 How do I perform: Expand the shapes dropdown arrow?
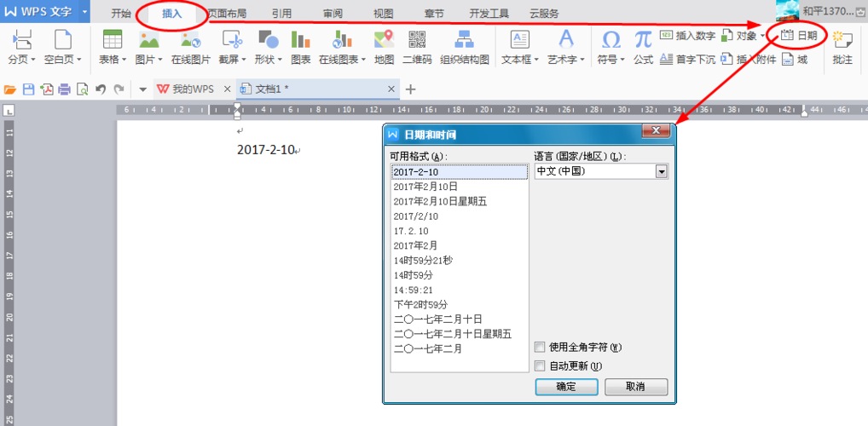click(281, 60)
